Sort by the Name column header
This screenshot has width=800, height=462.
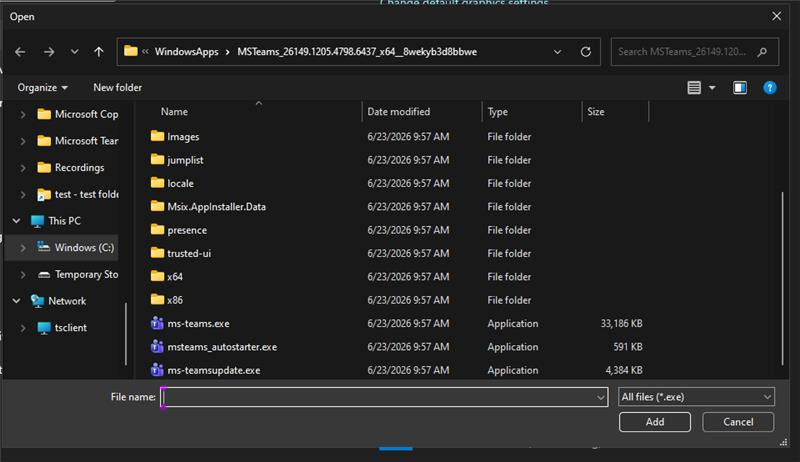(174, 112)
